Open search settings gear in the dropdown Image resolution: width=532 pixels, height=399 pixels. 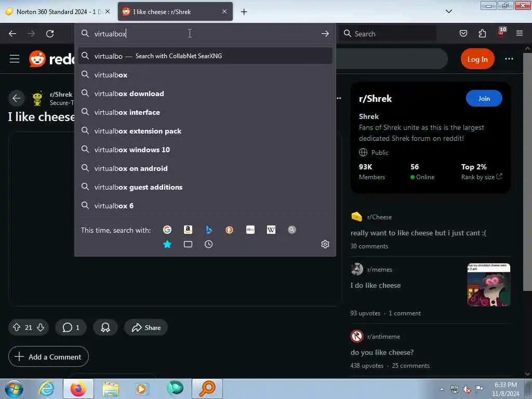click(325, 244)
